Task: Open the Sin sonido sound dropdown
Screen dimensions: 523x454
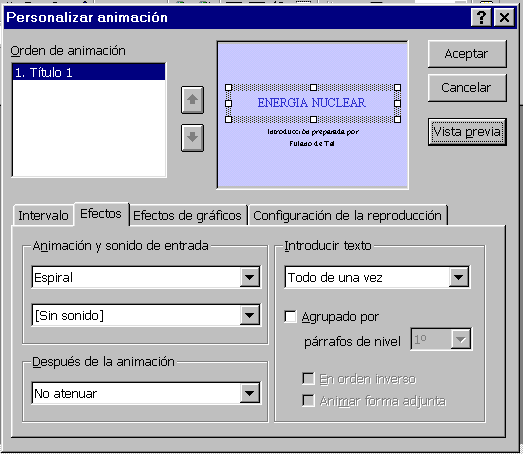Action: point(249,315)
